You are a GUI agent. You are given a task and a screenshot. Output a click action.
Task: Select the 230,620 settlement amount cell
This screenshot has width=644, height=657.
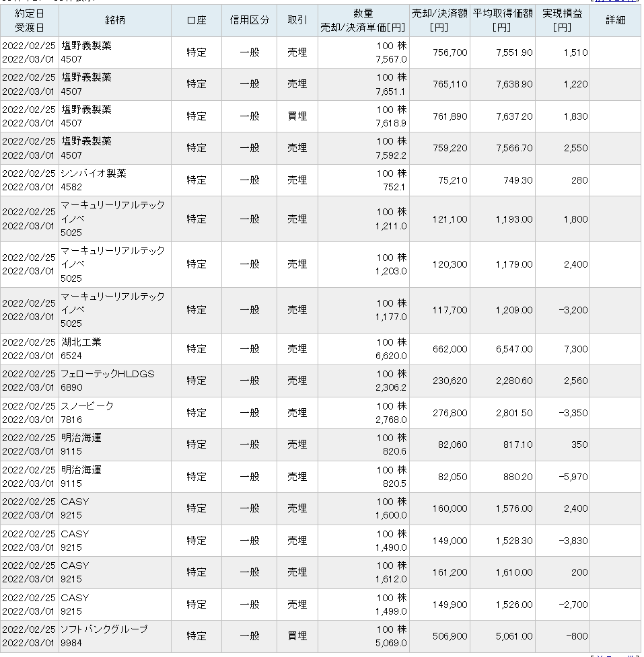[x=439, y=381]
